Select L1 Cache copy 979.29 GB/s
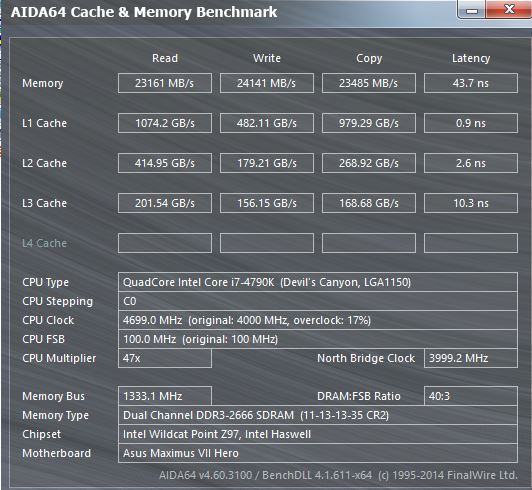 [x=369, y=123]
